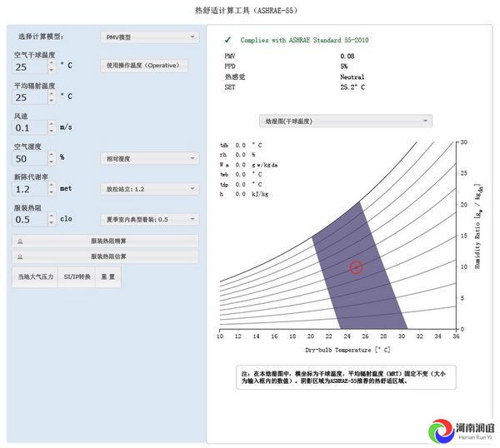
Task: Open the PMV模型 calculation model dropdown
Action: (149, 37)
